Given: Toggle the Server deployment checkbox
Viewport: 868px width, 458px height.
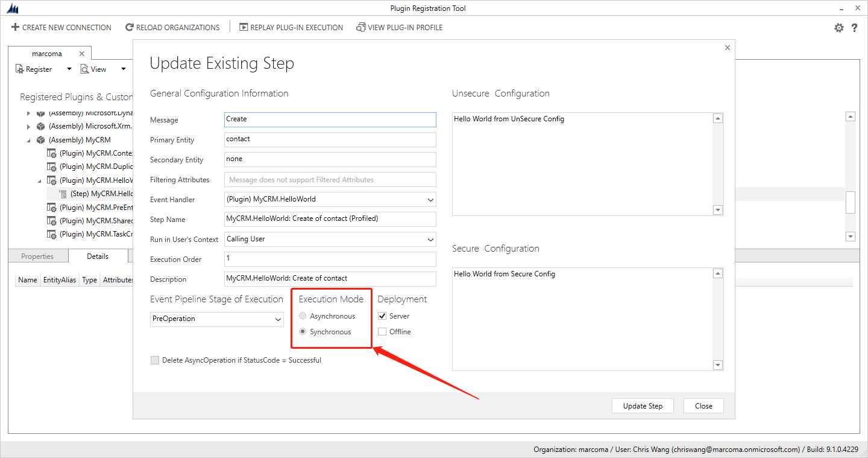Looking at the screenshot, I should tap(382, 316).
